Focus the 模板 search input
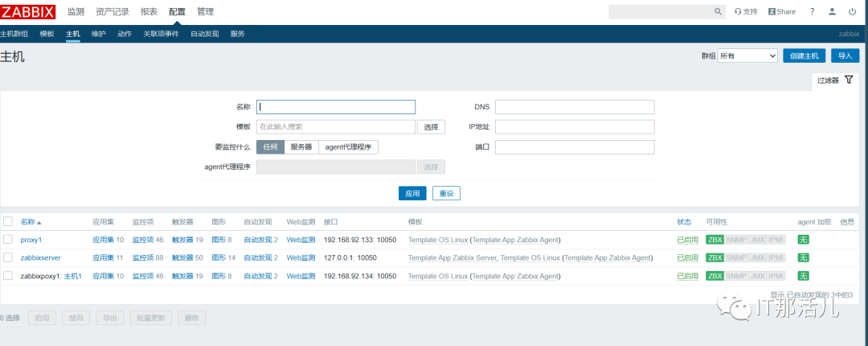 pos(336,127)
